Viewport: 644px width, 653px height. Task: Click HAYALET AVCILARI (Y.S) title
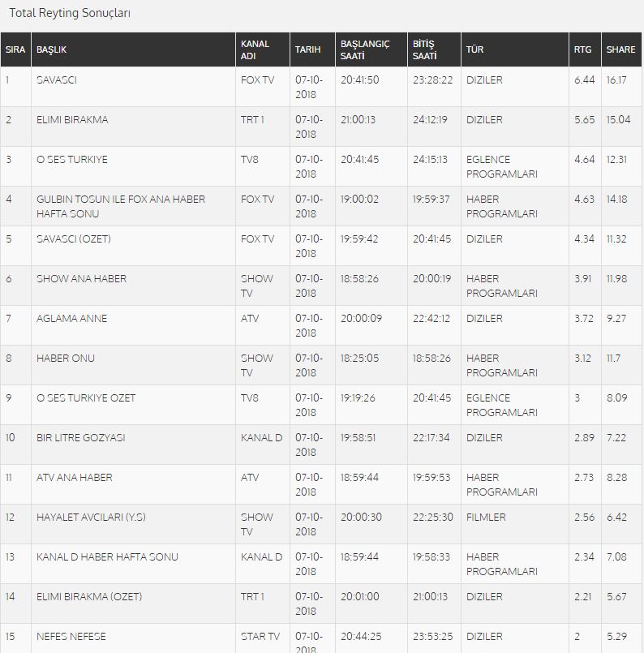[91, 518]
